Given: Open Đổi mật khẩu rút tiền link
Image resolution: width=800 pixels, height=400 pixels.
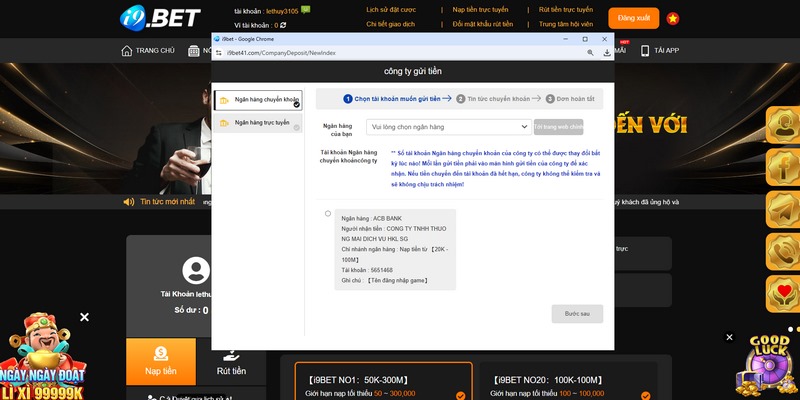Looking at the screenshot, I should click(483, 24).
